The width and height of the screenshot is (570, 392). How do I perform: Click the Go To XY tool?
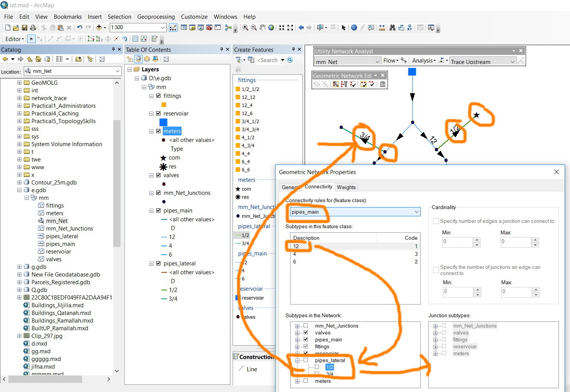point(410,28)
